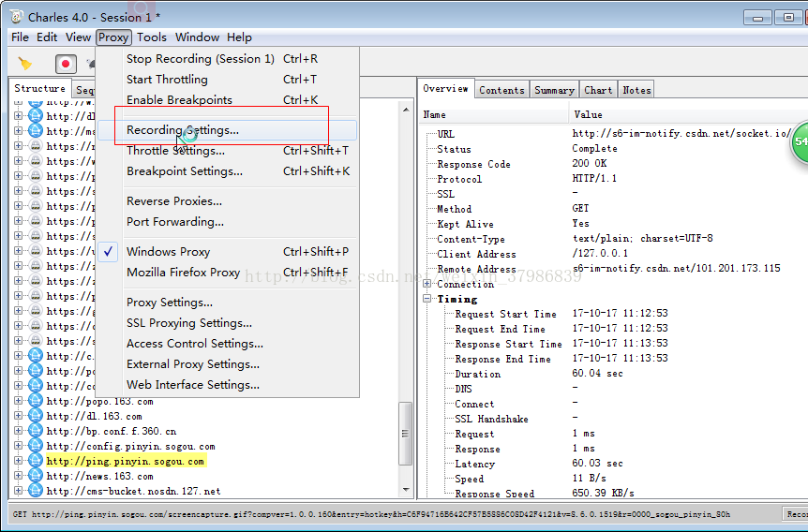This screenshot has height=532, width=808.
Task: Open the Window menu
Action: 198,37
